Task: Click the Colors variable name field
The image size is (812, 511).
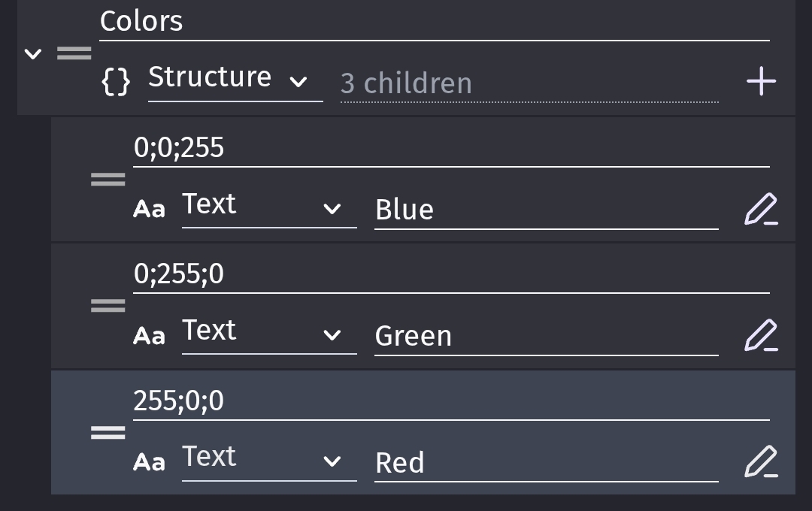Action: pyautogui.click(x=434, y=23)
